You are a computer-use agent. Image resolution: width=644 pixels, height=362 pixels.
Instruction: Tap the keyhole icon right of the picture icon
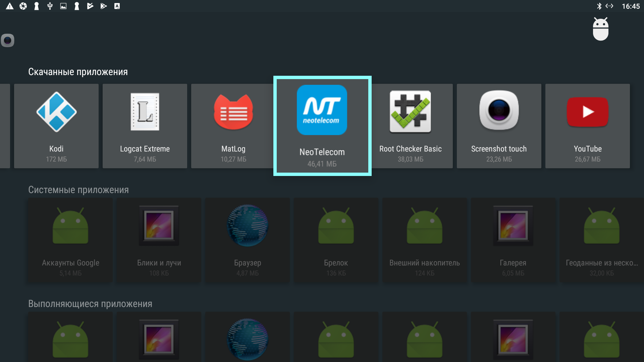pos(77,6)
